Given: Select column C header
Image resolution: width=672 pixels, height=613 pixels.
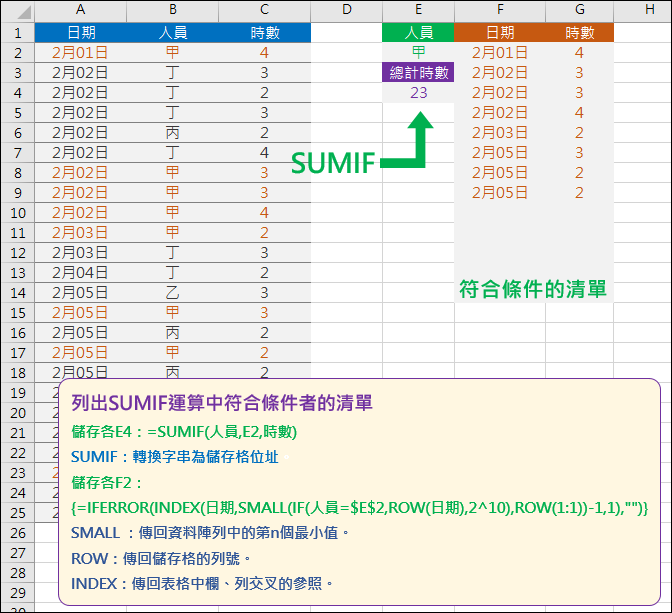Looking at the screenshot, I should [264, 11].
